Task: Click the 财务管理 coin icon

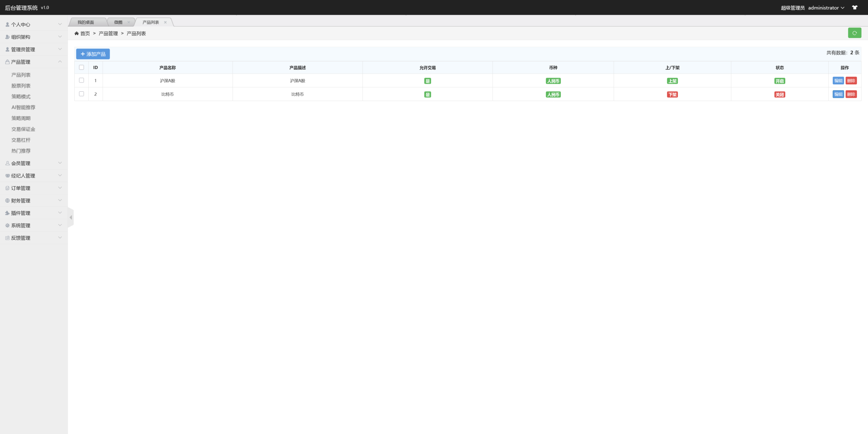Action: pyautogui.click(x=7, y=201)
